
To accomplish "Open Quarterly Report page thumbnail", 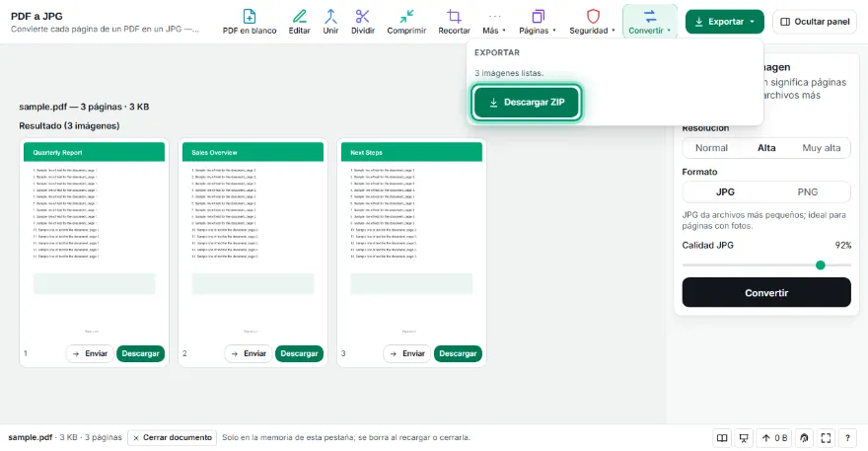I will pyautogui.click(x=94, y=240).
